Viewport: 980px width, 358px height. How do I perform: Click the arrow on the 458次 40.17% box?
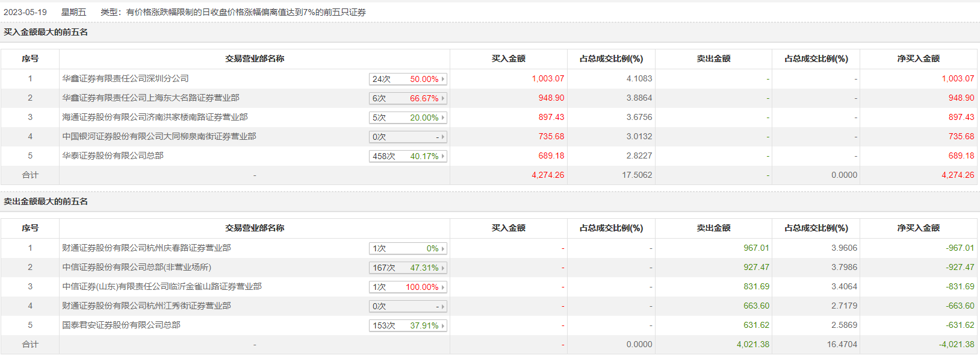click(443, 156)
